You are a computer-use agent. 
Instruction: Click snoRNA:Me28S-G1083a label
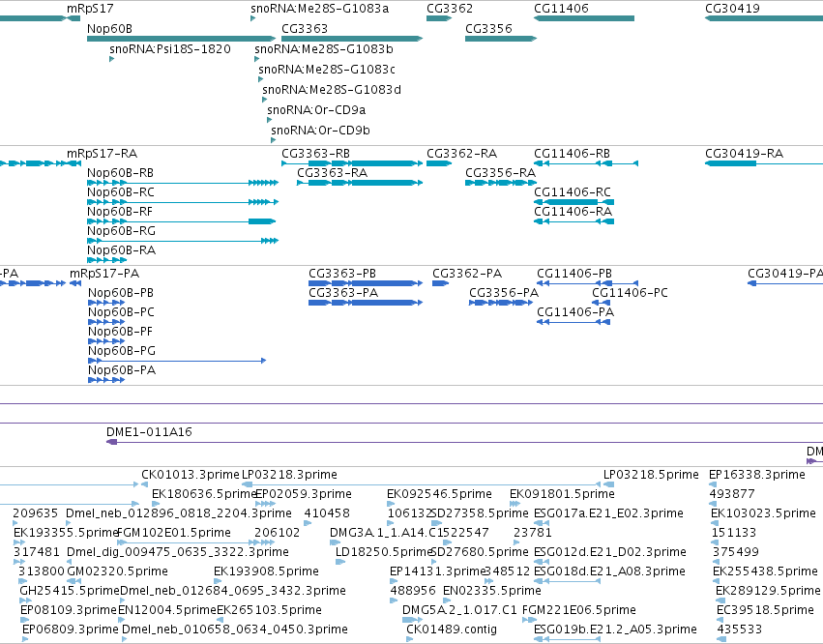[x=320, y=9]
